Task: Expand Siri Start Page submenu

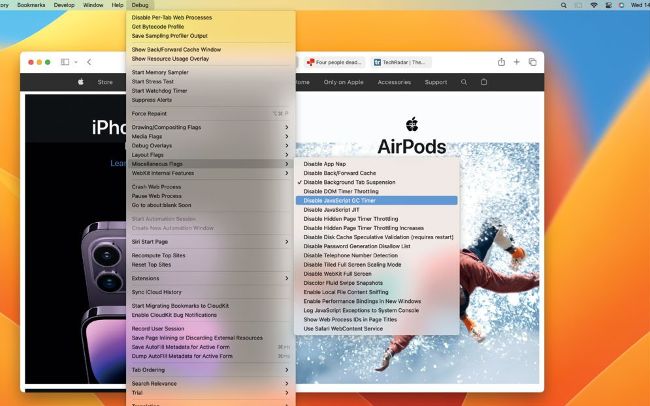Action: 211,241
